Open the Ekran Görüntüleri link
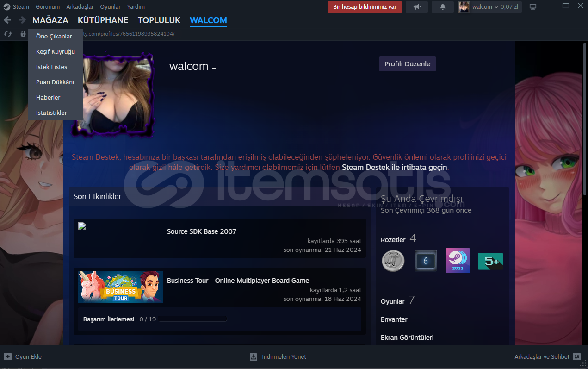The height and width of the screenshot is (369, 588). pyautogui.click(x=407, y=338)
